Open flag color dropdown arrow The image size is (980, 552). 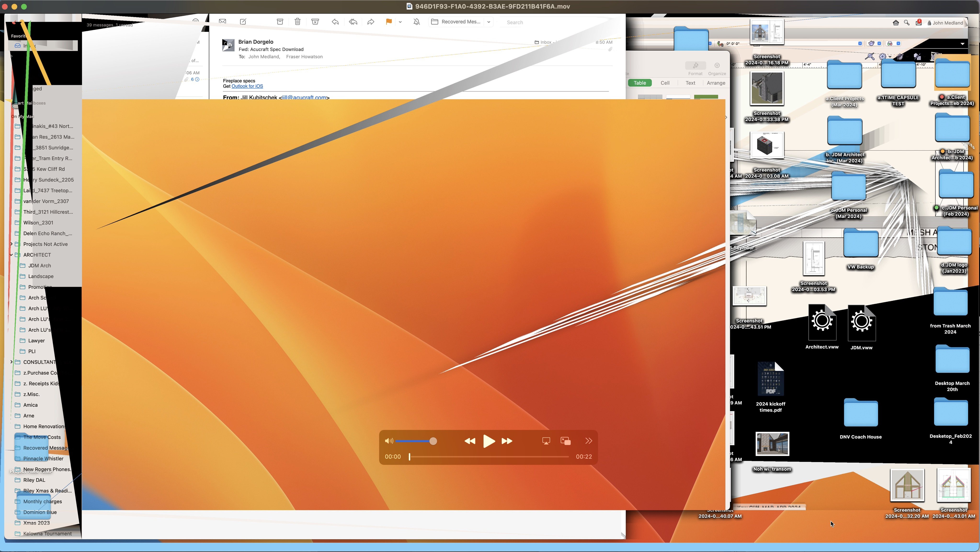click(x=400, y=22)
